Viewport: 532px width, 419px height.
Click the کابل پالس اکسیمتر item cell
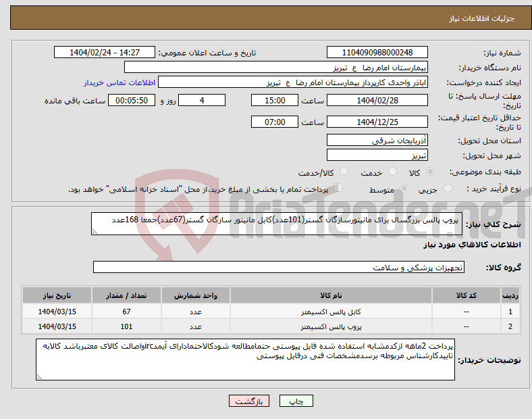point(331,312)
